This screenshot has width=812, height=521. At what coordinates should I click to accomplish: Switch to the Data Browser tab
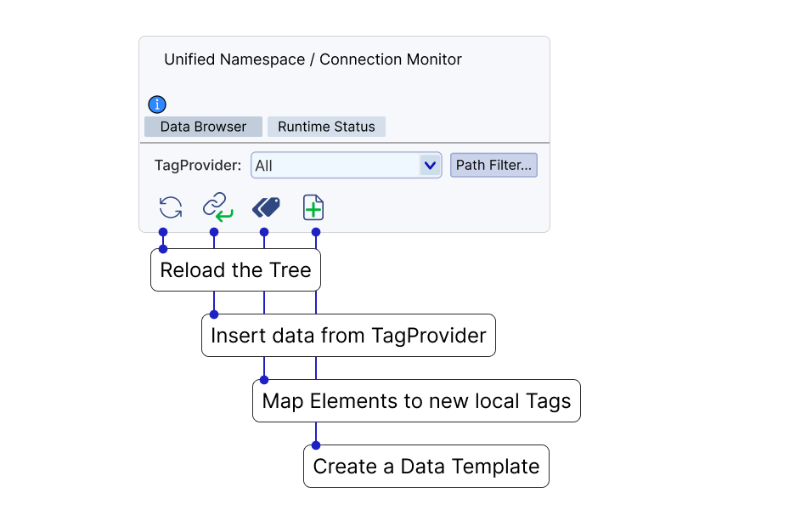pyautogui.click(x=203, y=127)
